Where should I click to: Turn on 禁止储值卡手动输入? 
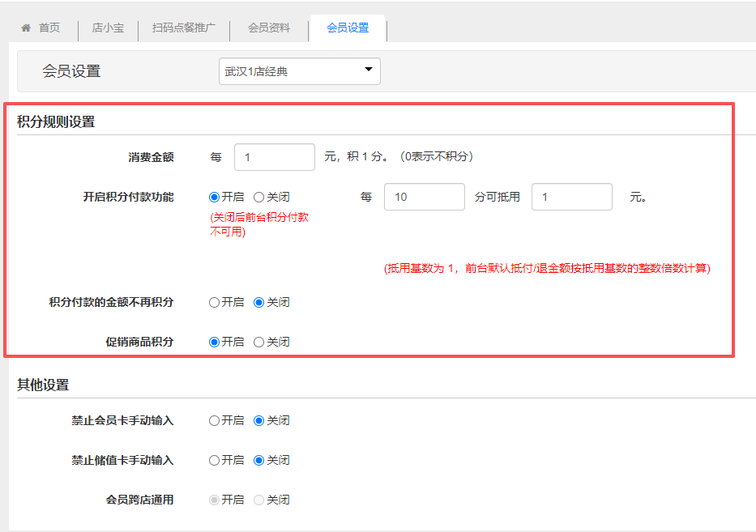(215, 460)
